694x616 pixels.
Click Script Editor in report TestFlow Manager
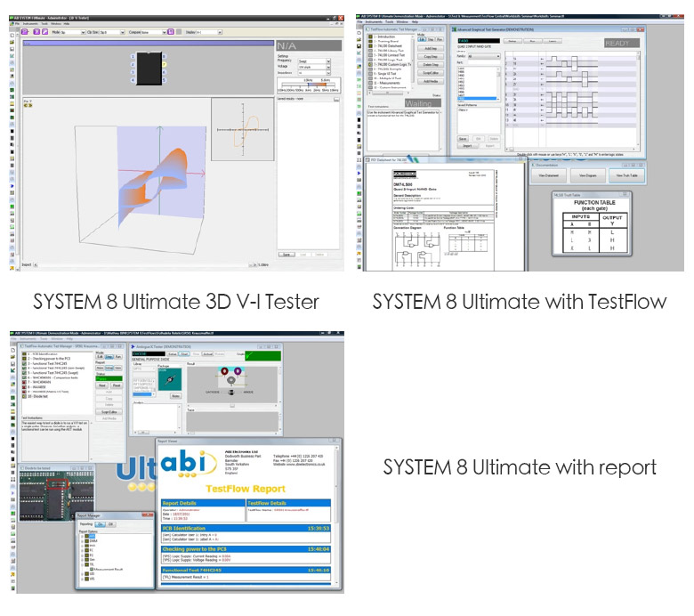point(109,412)
